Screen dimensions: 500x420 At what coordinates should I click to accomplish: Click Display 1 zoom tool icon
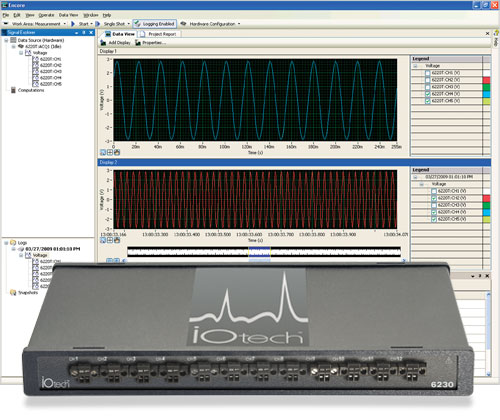tap(103, 152)
